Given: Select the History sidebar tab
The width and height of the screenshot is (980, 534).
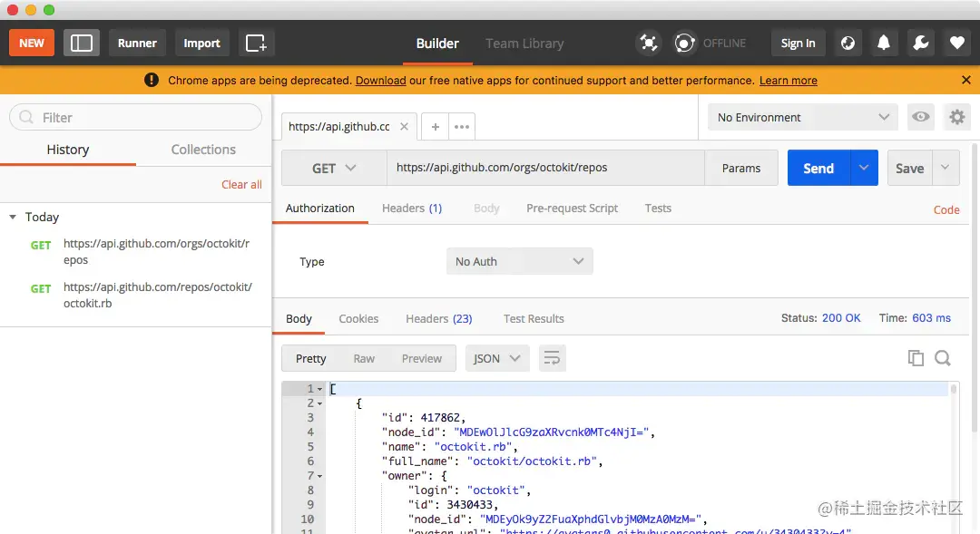Looking at the screenshot, I should [67, 150].
